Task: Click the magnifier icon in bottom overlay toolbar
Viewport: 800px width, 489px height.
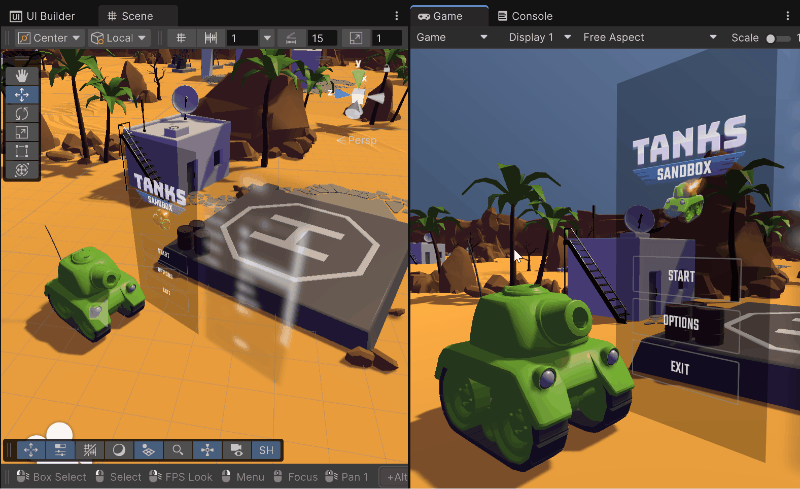Action: click(x=178, y=451)
